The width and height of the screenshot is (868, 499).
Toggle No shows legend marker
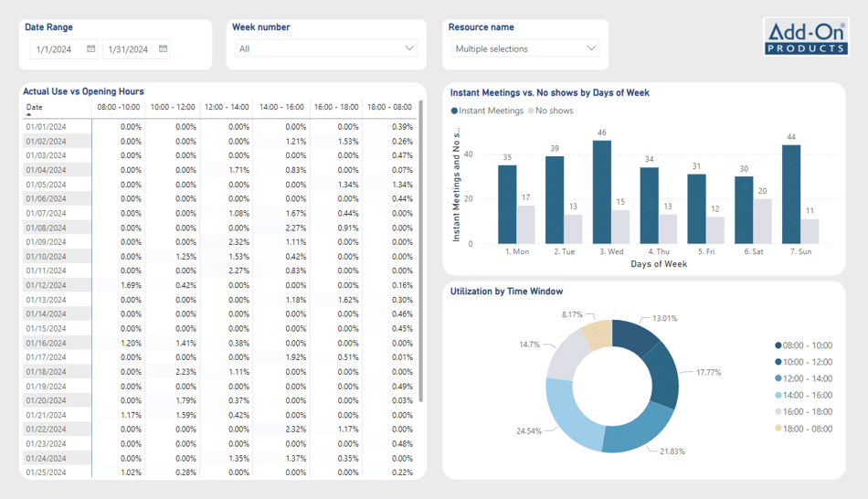click(531, 111)
